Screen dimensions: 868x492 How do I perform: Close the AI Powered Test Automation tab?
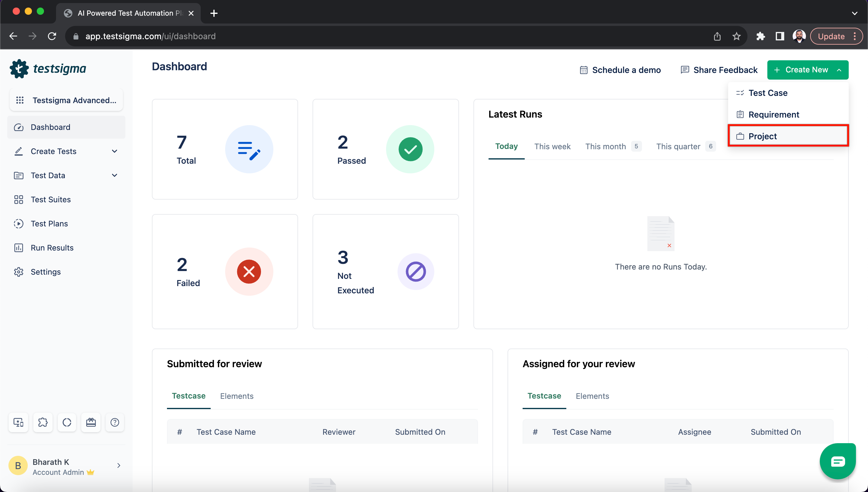coord(191,13)
